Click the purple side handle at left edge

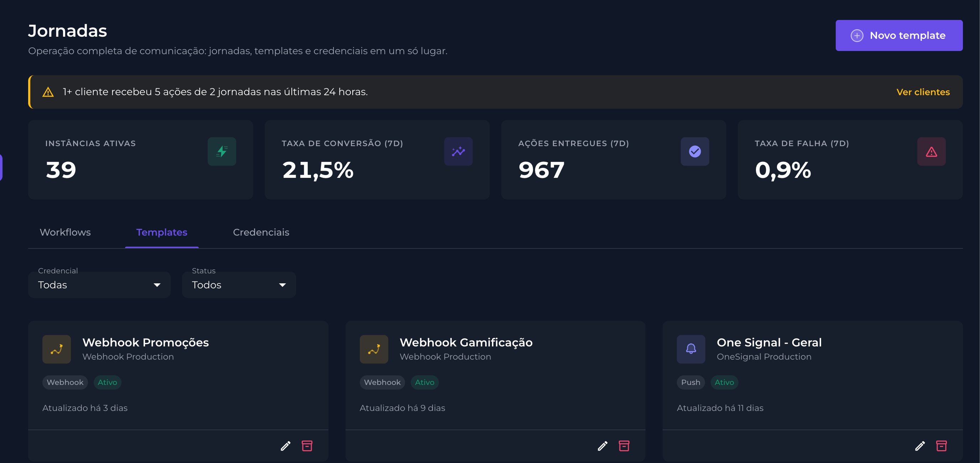1,167
